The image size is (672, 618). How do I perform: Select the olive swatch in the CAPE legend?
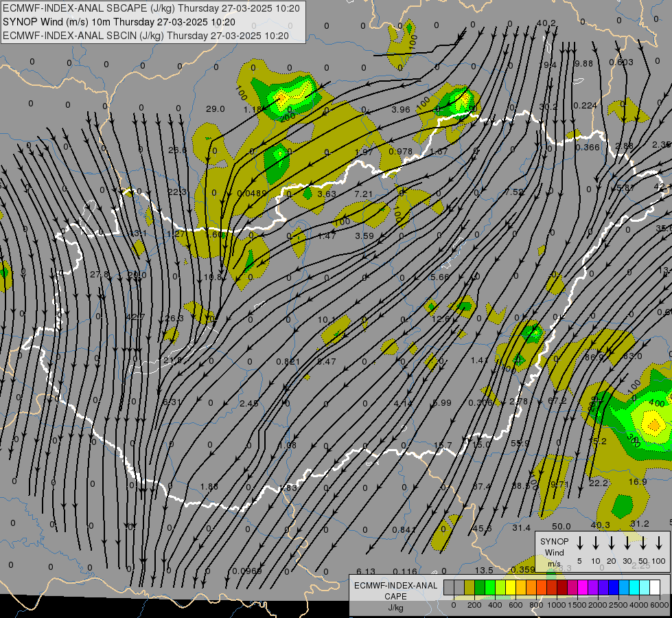(470, 588)
